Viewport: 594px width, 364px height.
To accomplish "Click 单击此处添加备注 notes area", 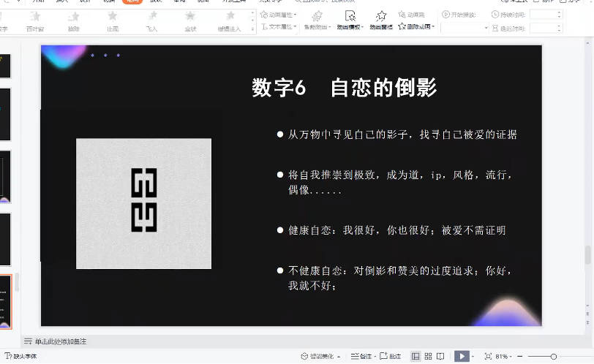I will click(x=60, y=341).
